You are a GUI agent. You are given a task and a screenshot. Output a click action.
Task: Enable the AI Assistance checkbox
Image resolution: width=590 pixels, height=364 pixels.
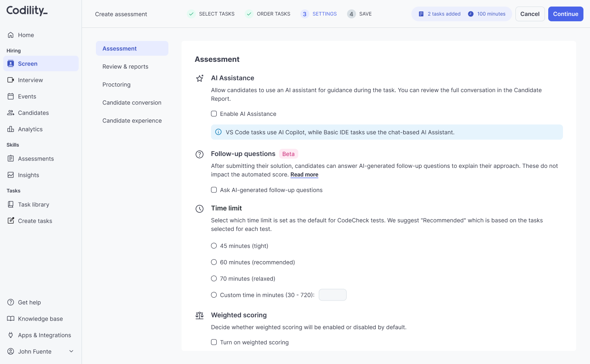click(214, 113)
